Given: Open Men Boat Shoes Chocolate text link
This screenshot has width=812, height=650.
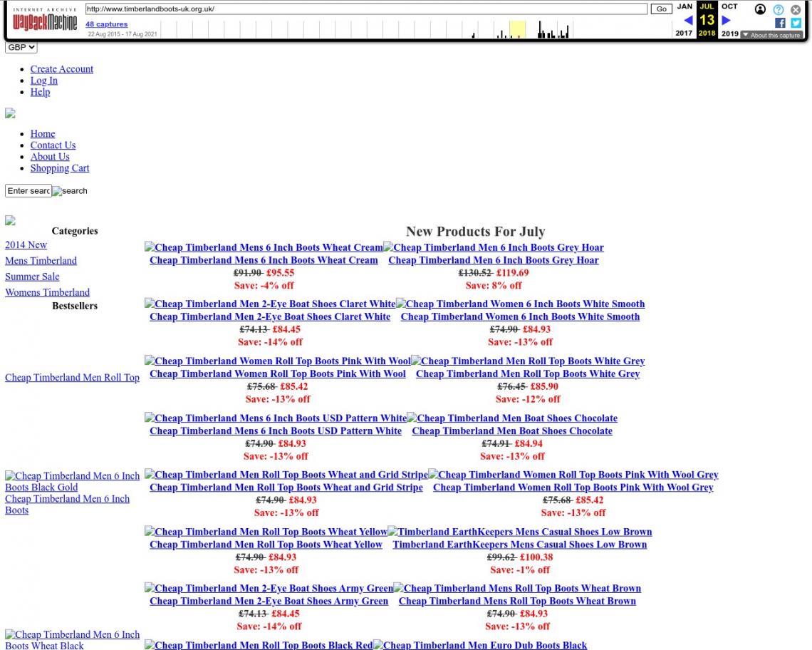Looking at the screenshot, I should [x=512, y=430].
